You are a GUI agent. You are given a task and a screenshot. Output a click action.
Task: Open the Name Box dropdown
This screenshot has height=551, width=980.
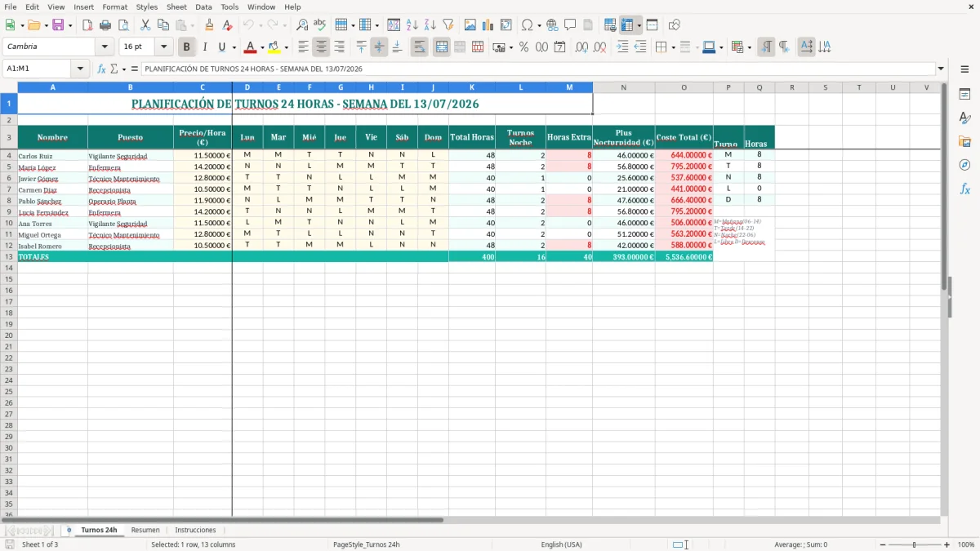[81, 69]
